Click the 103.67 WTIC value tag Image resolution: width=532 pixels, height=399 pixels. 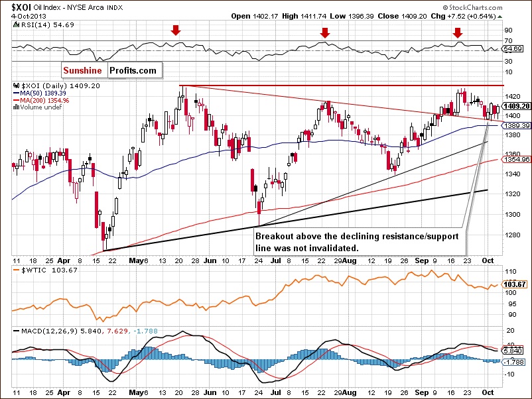click(x=515, y=284)
